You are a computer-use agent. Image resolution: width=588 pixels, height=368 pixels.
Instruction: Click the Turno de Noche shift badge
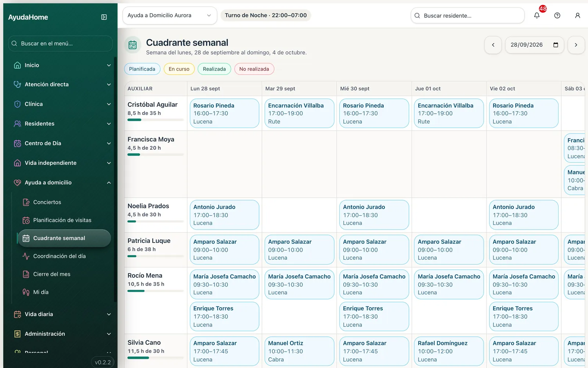266,15
